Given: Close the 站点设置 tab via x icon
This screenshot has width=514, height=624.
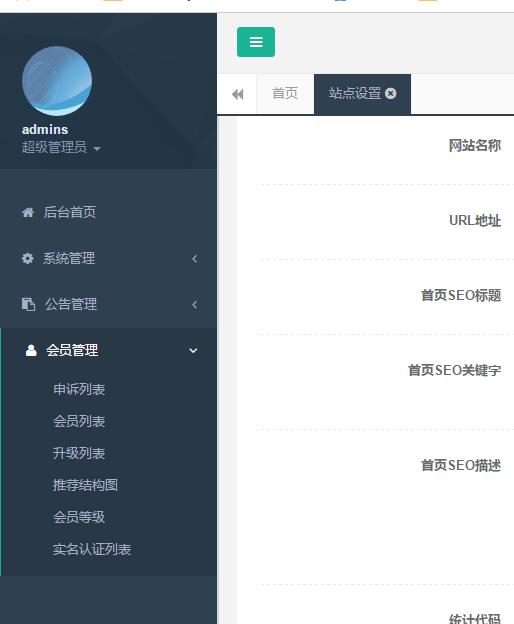Looking at the screenshot, I should coord(391,94).
